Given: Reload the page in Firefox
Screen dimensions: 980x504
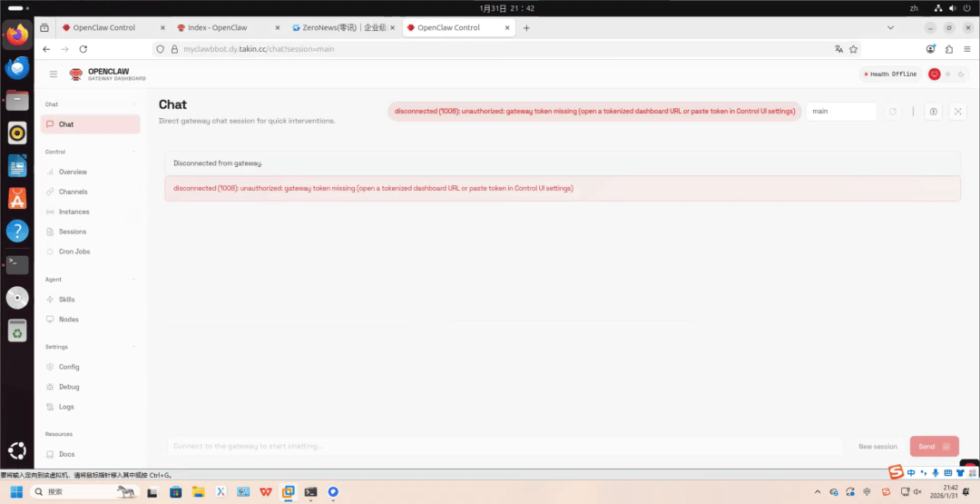Looking at the screenshot, I should tap(83, 49).
